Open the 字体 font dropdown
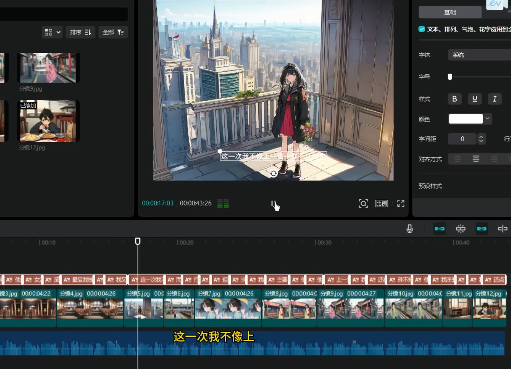Viewport: 511px width, 369px height. pyautogui.click(x=479, y=55)
